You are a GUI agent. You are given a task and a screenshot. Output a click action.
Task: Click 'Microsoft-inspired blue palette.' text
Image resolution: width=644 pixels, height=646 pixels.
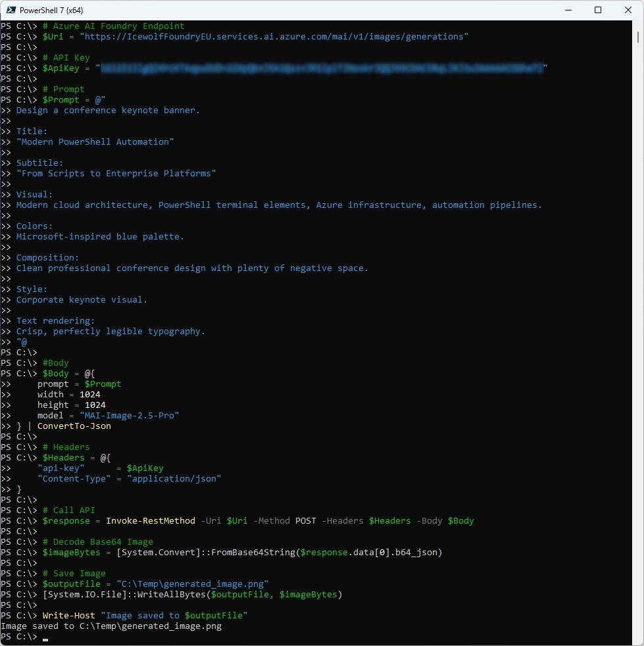[x=100, y=236]
